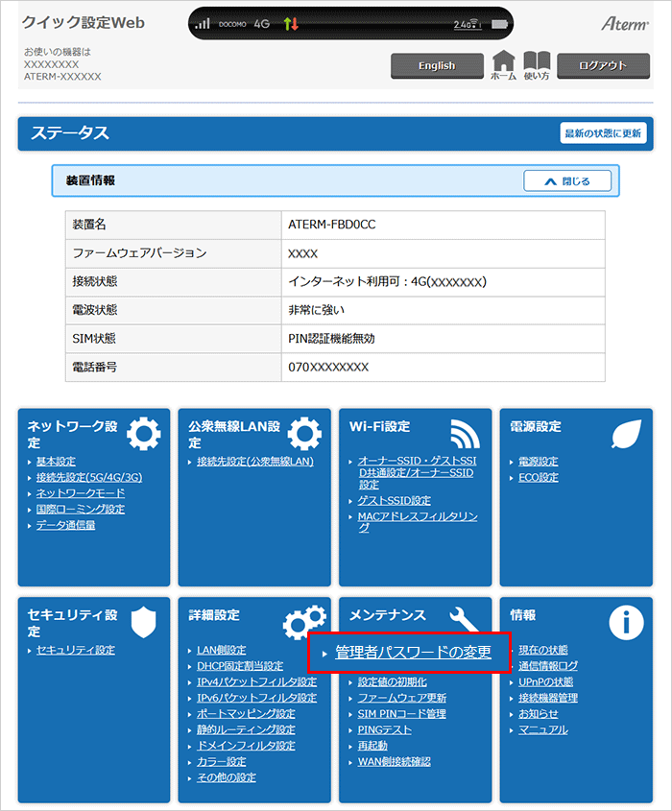Open 管理者パスワードの変更 link
The image size is (672, 811).
coord(413,653)
